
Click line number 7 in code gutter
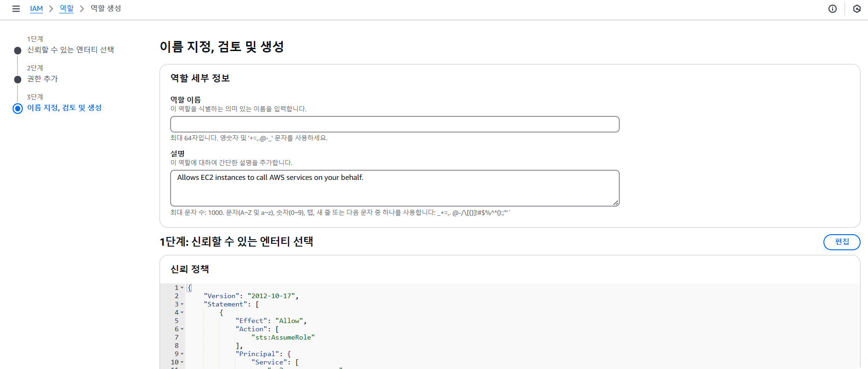click(177, 337)
